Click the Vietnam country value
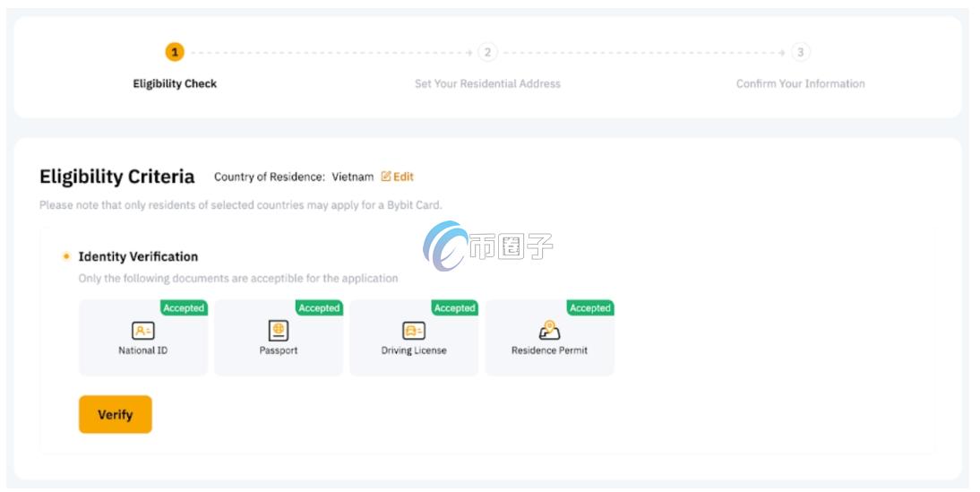The width and height of the screenshot is (980, 492). [353, 177]
